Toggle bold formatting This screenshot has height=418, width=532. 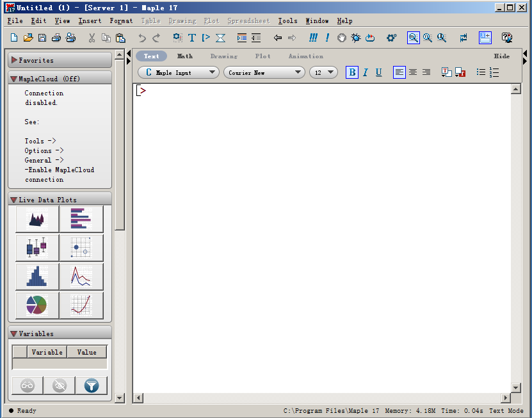[x=352, y=72]
